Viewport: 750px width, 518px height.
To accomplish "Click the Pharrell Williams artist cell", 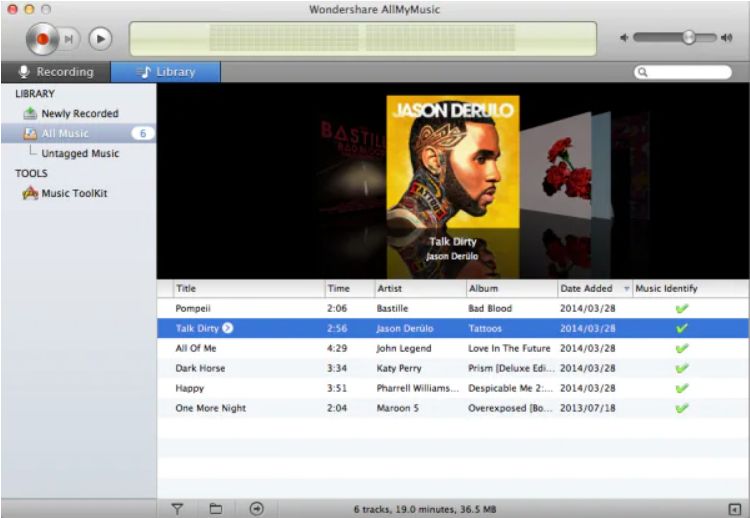I will click(418, 388).
